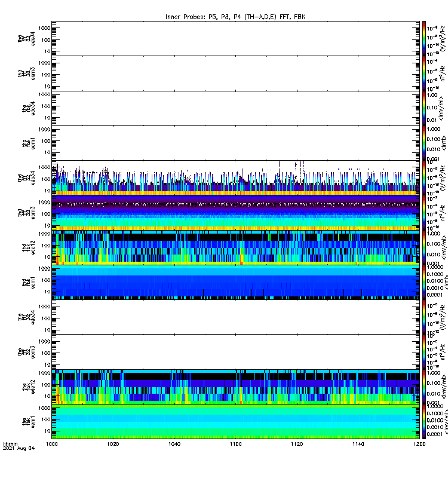Click the "1000" tick label of the fbk edc12 panel
Image resolution: width=448 pixels, height=478 pixels.
click(45, 373)
